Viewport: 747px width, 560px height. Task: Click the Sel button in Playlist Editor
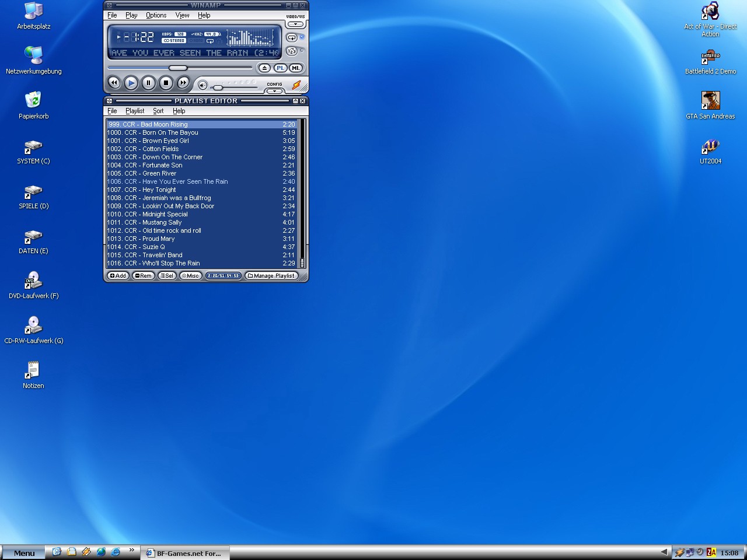[167, 276]
